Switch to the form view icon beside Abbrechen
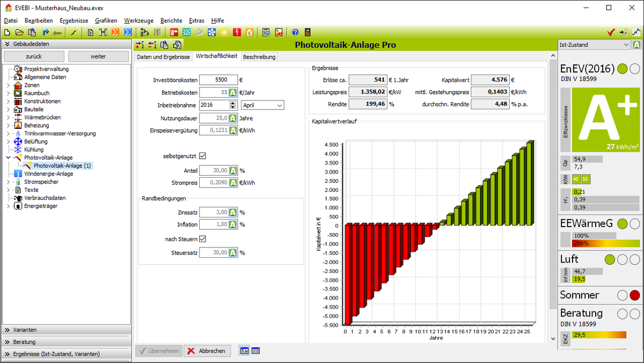 244,351
